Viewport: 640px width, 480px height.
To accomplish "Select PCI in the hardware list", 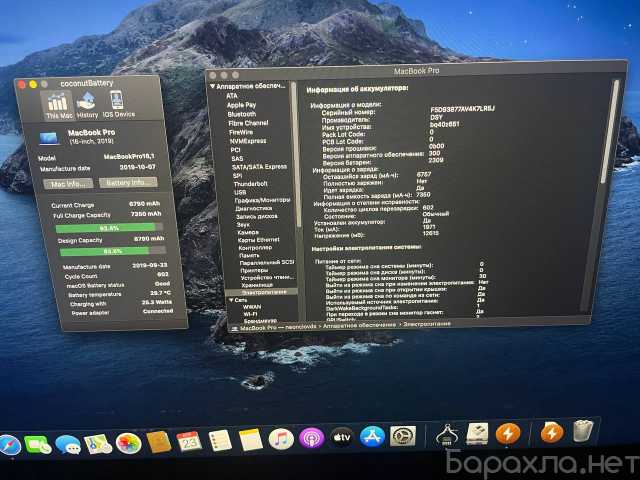I will [235, 150].
